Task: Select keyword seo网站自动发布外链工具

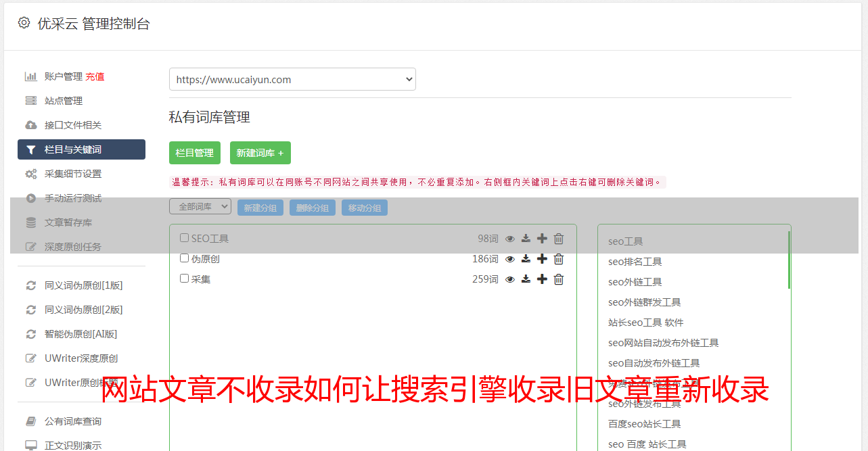Action: pyautogui.click(x=663, y=343)
